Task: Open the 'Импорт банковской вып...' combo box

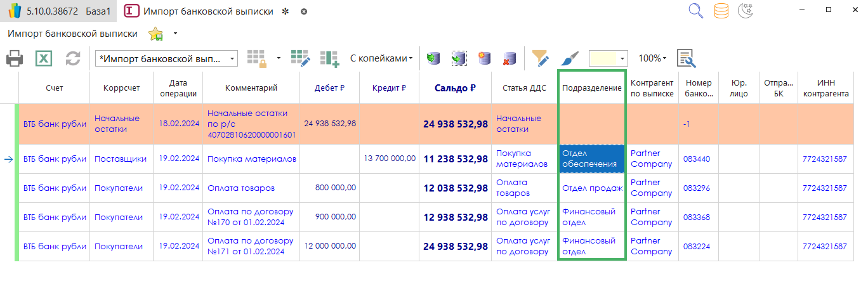Action: (x=166, y=58)
